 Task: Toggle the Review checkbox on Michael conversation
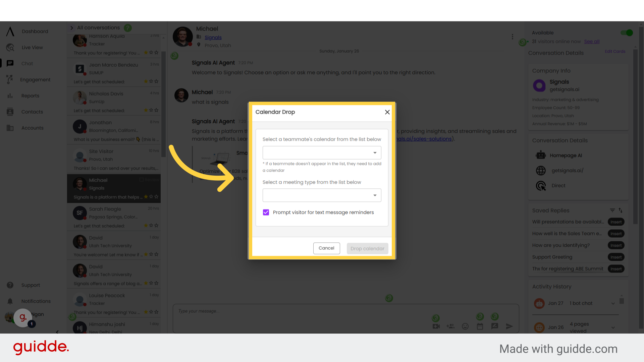click(x=142, y=180)
